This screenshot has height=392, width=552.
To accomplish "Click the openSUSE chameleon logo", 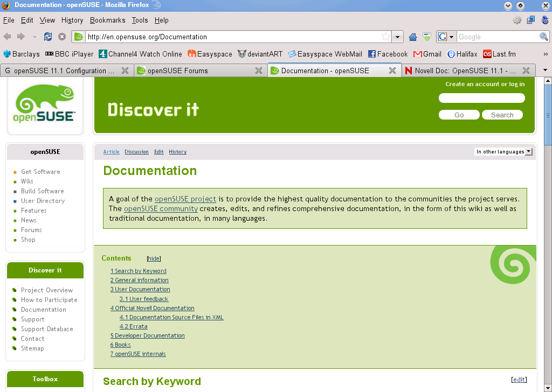I will pyautogui.click(x=45, y=104).
